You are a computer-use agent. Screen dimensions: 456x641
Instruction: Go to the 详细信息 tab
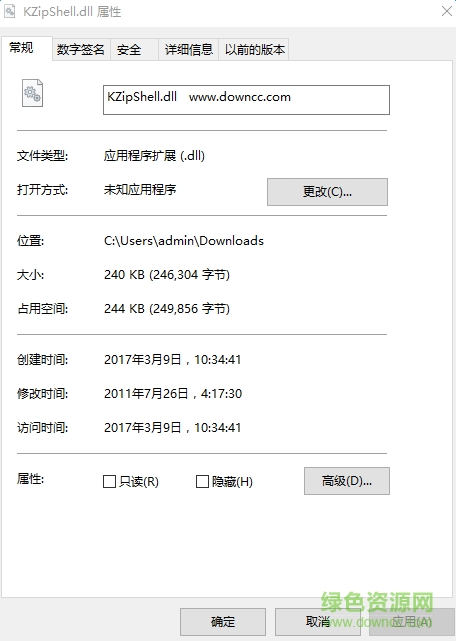click(189, 50)
